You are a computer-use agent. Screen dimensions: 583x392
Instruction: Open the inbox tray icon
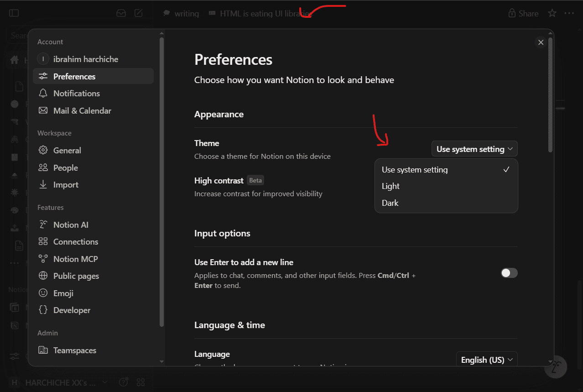point(121,13)
